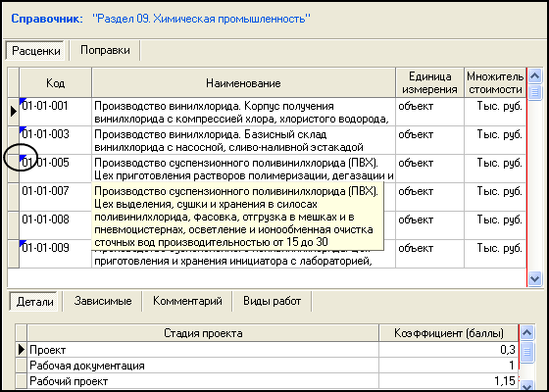Click the Код column header
The width and height of the screenshot is (549, 392).
pyautogui.click(x=55, y=82)
